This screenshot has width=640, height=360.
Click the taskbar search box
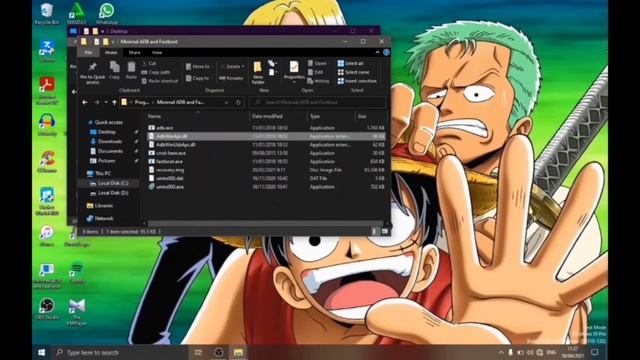(x=120, y=352)
